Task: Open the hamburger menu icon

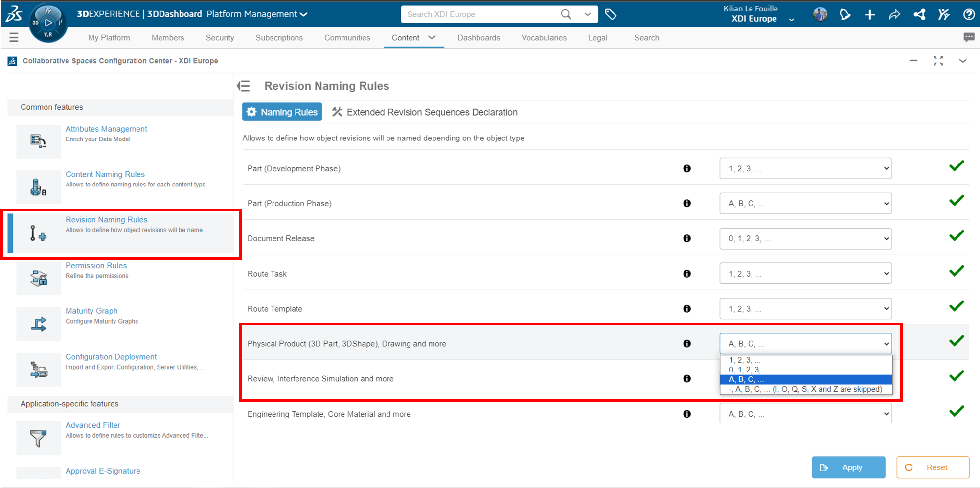Action: (x=14, y=37)
